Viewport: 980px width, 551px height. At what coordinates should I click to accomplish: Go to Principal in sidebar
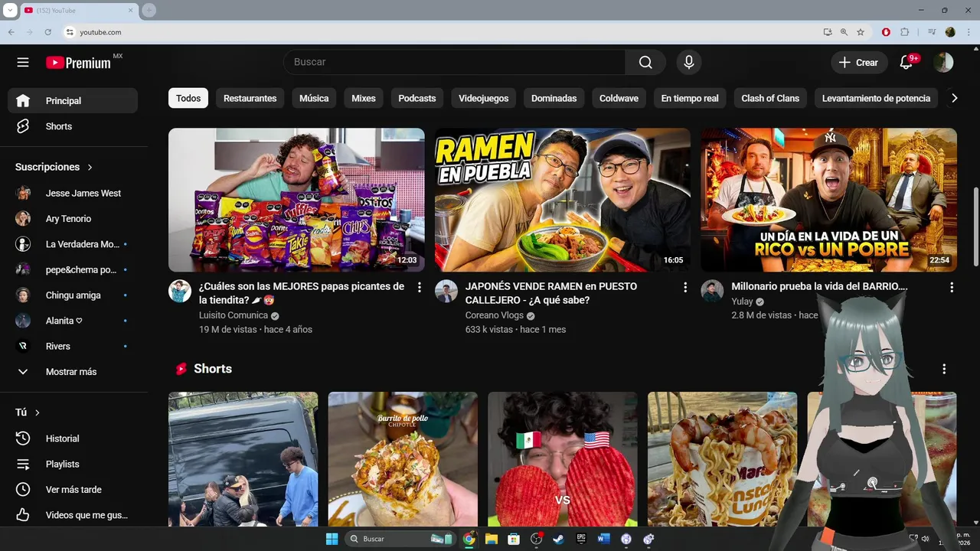73,100
